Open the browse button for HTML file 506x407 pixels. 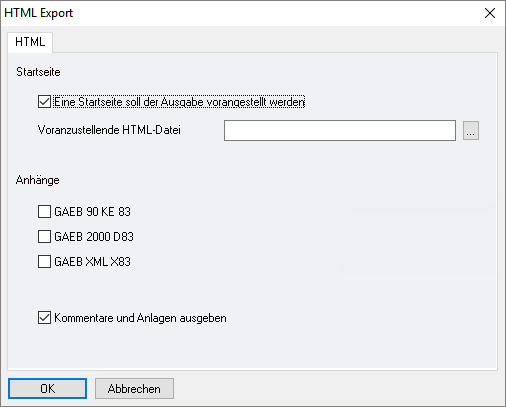(471, 131)
